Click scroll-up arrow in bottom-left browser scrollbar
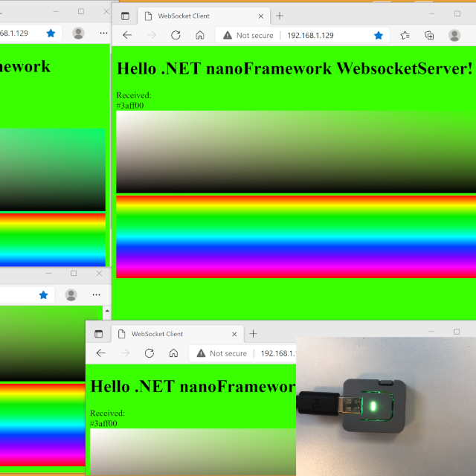Viewport: 476px width, 476px height. [x=107, y=311]
